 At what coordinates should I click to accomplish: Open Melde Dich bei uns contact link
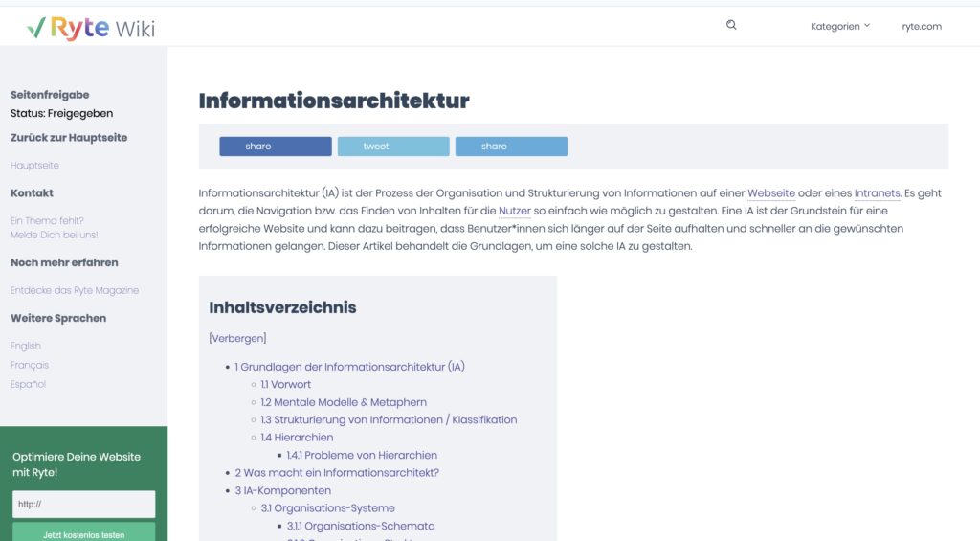55,235
